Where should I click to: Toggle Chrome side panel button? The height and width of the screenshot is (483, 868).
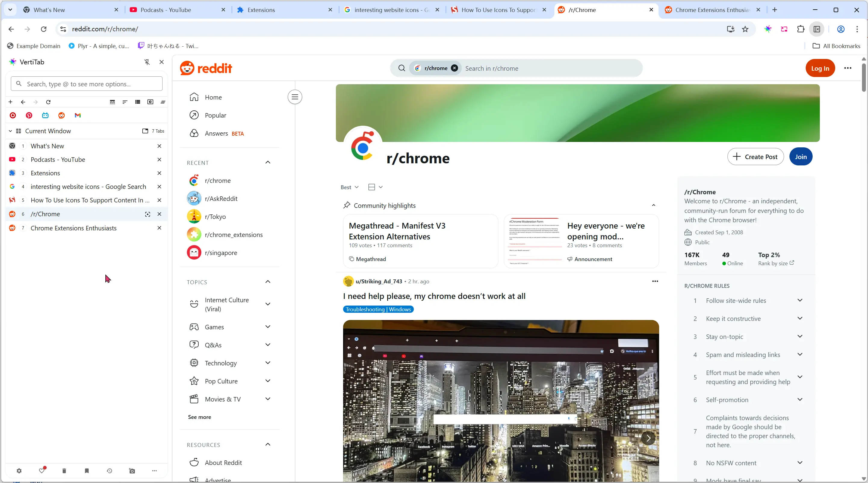[817, 29]
